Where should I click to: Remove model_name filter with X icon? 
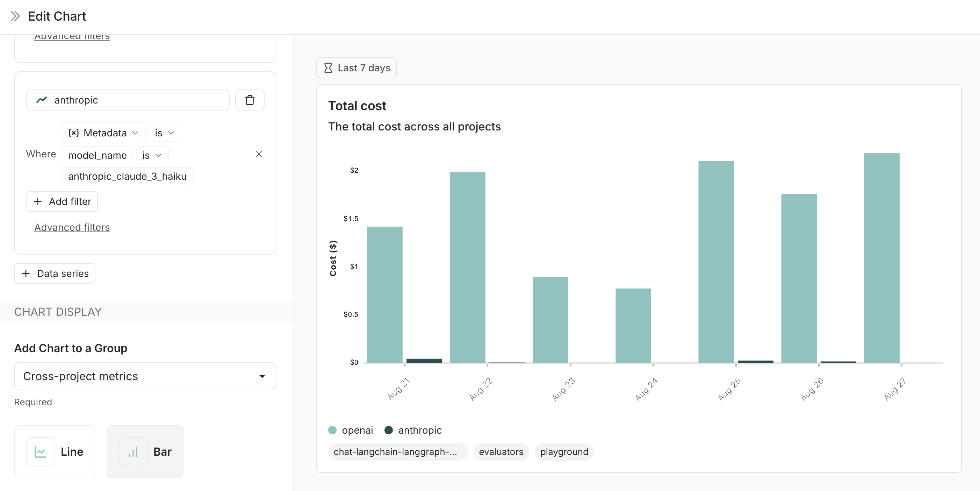coord(259,154)
